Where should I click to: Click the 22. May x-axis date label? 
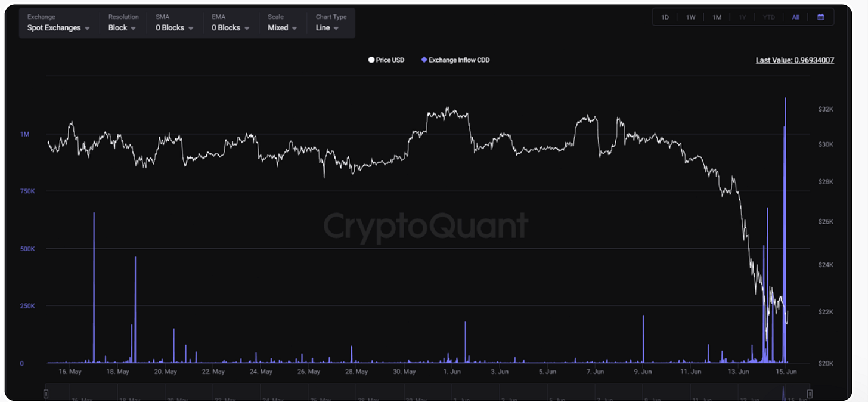click(x=213, y=372)
